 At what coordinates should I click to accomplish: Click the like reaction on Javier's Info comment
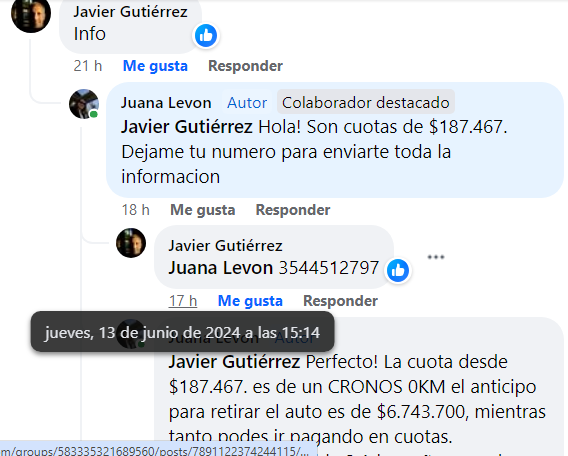point(206,35)
